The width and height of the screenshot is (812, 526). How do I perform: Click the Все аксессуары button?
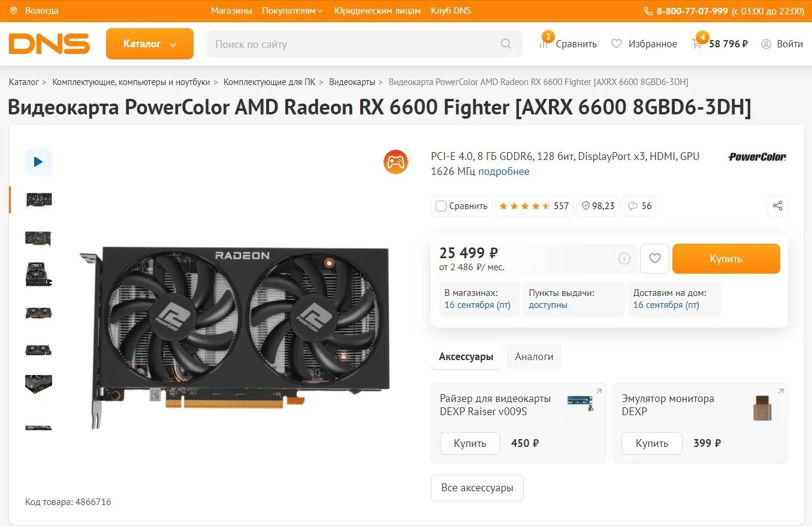pos(477,488)
